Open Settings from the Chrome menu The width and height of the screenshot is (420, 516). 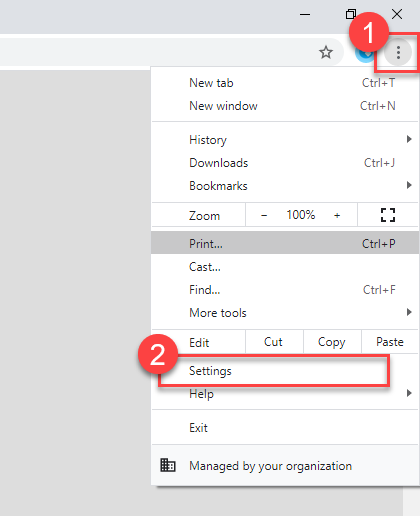[285, 371]
